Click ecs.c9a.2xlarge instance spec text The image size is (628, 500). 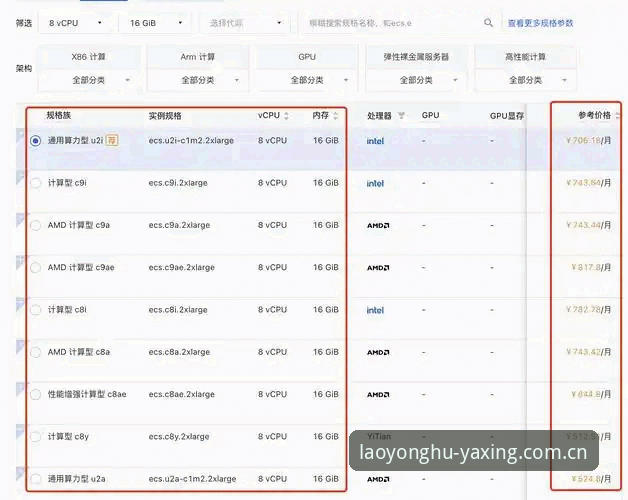click(x=179, y=225)
